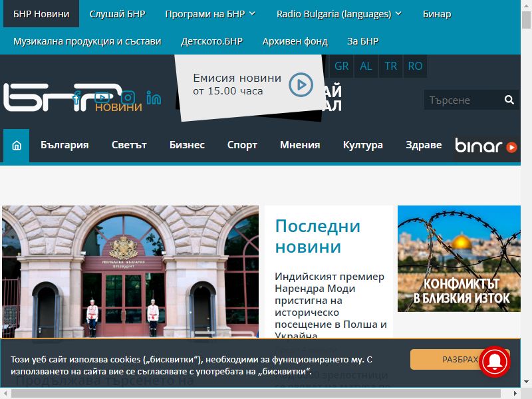Viewport: 532px width, 399px height.
Task: Click the search magnifier icon
Action: pyautogui.click(x=509, y=100)
